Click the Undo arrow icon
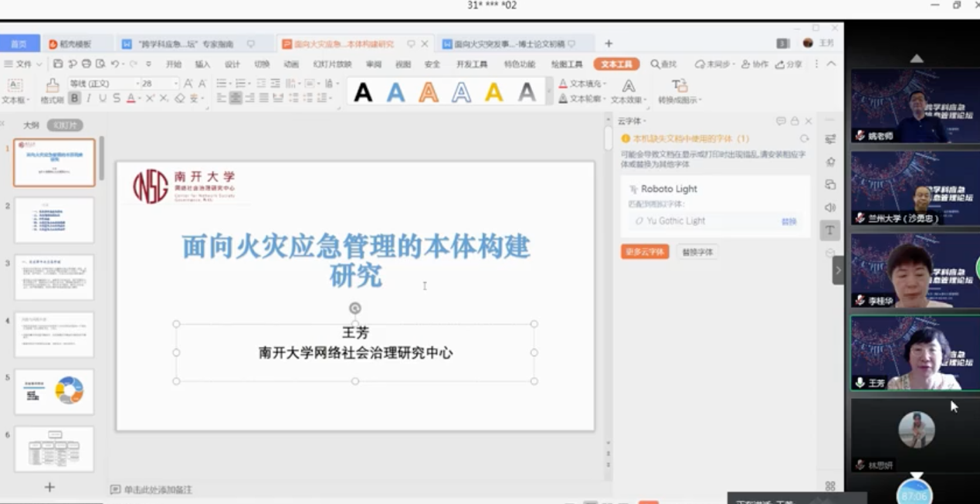 coord(114,64)
